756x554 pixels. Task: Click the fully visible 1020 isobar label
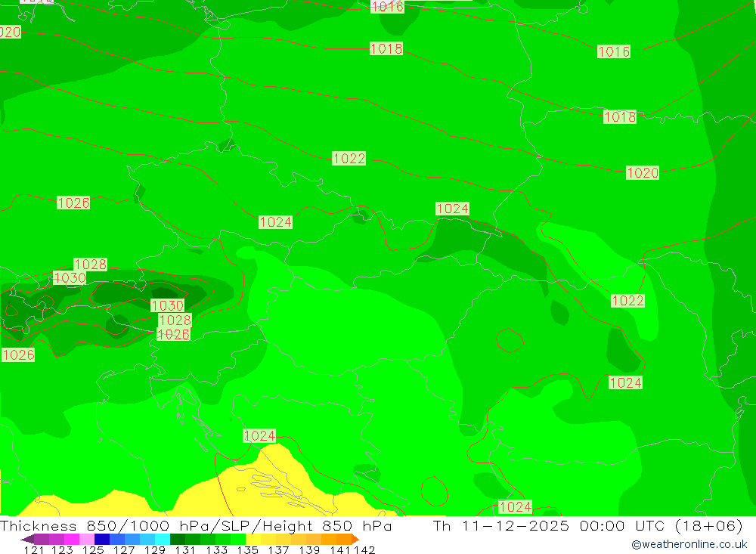point(642,172)
